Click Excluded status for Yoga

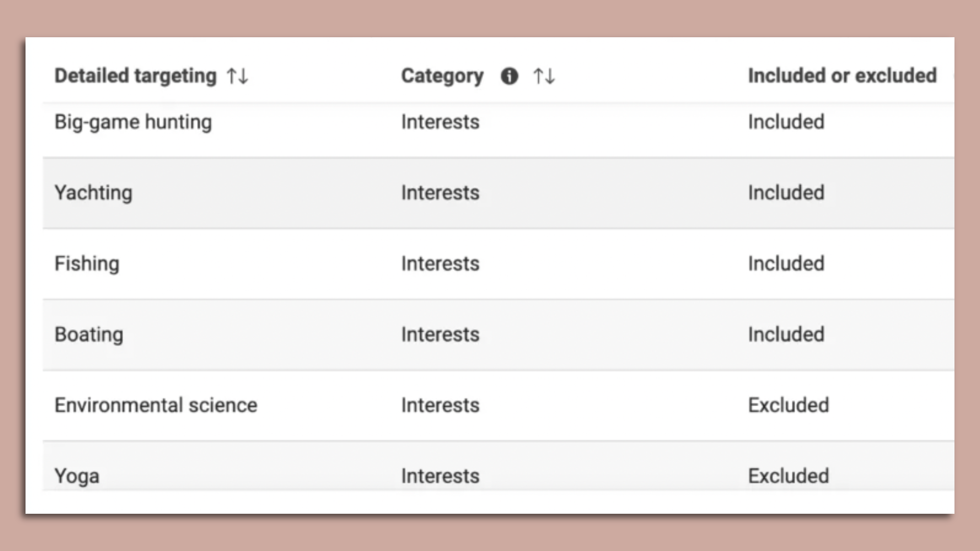point(788,476)
